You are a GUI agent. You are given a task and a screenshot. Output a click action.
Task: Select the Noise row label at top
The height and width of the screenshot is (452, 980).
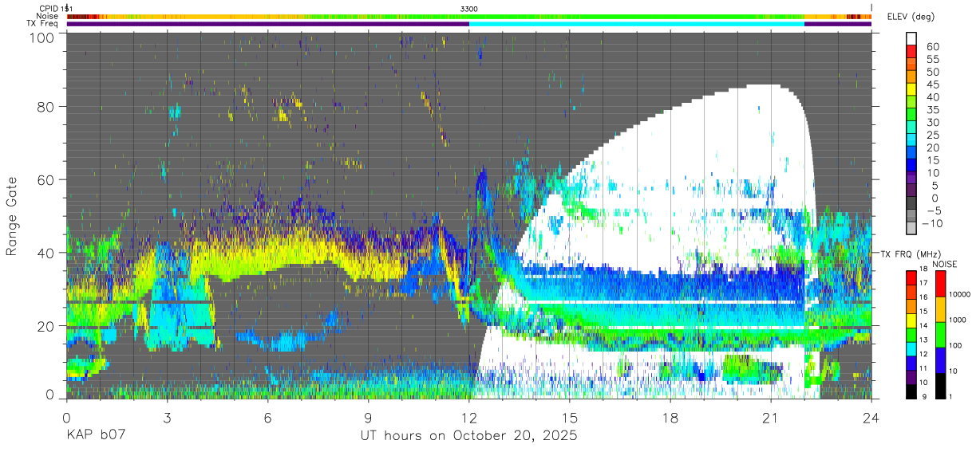pos(47,16)
